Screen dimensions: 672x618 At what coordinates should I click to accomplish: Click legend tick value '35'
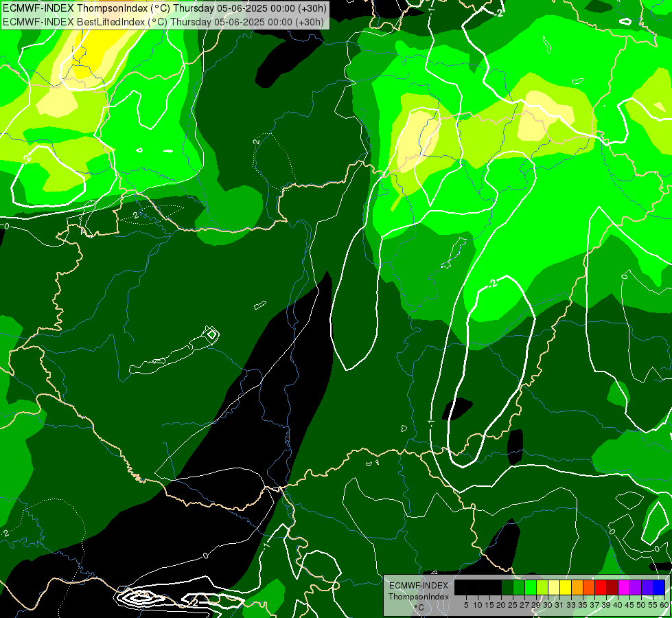583,605
